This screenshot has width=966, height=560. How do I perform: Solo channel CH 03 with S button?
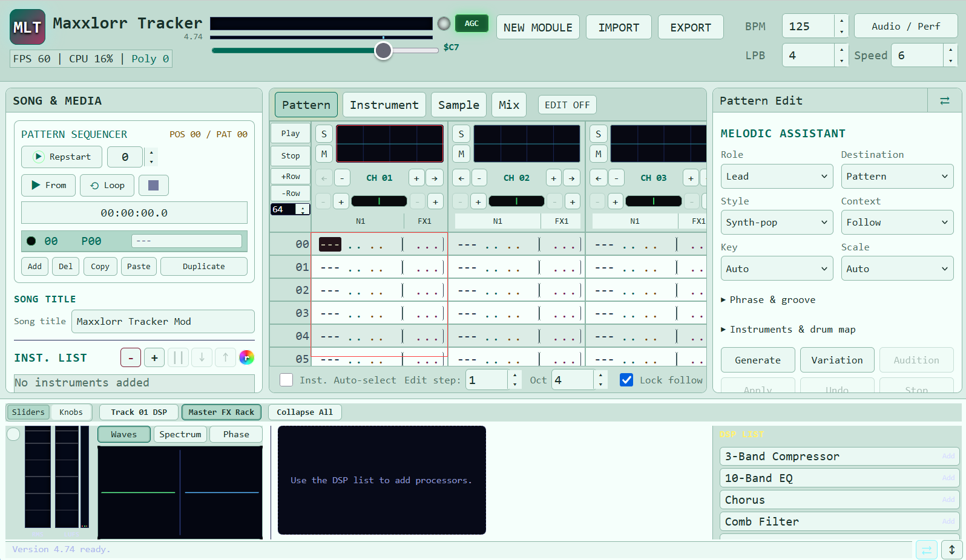599,134
